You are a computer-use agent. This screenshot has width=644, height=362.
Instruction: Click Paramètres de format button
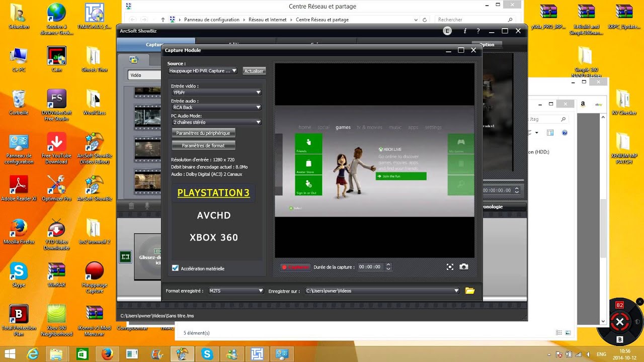click(203, 145)
